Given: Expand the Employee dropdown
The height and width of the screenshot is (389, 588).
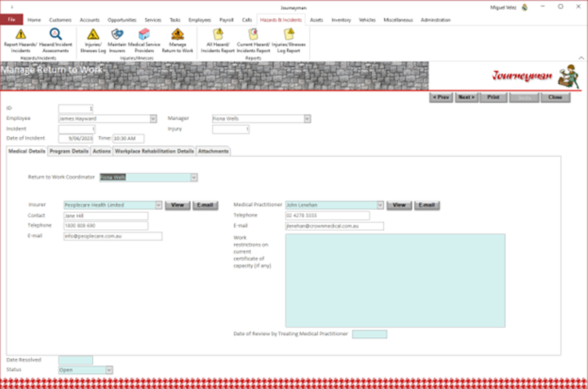Looking at the screenshot, I should pos(153,119).
